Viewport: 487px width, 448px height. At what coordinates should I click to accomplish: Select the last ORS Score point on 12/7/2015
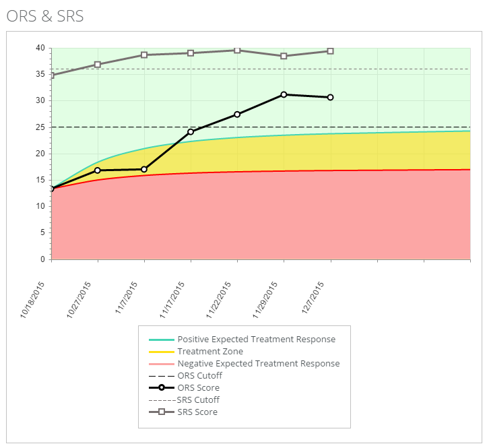coord(330,97)
